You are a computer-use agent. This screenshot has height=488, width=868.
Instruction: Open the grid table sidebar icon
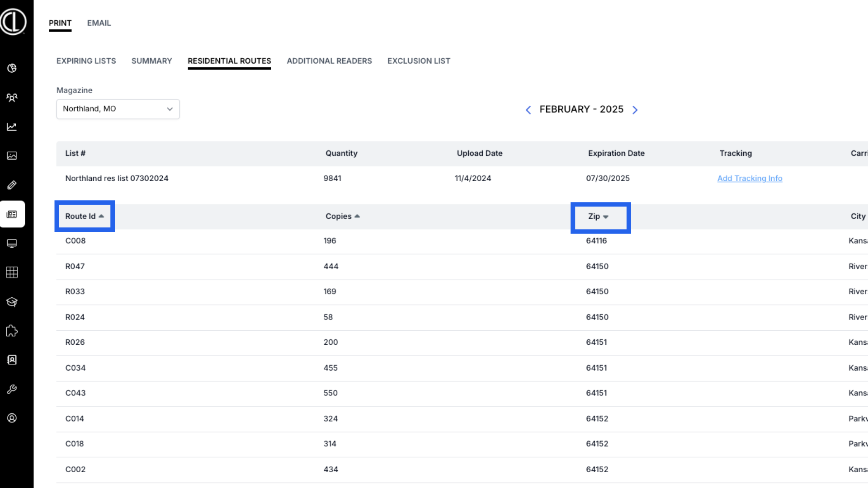12,272
